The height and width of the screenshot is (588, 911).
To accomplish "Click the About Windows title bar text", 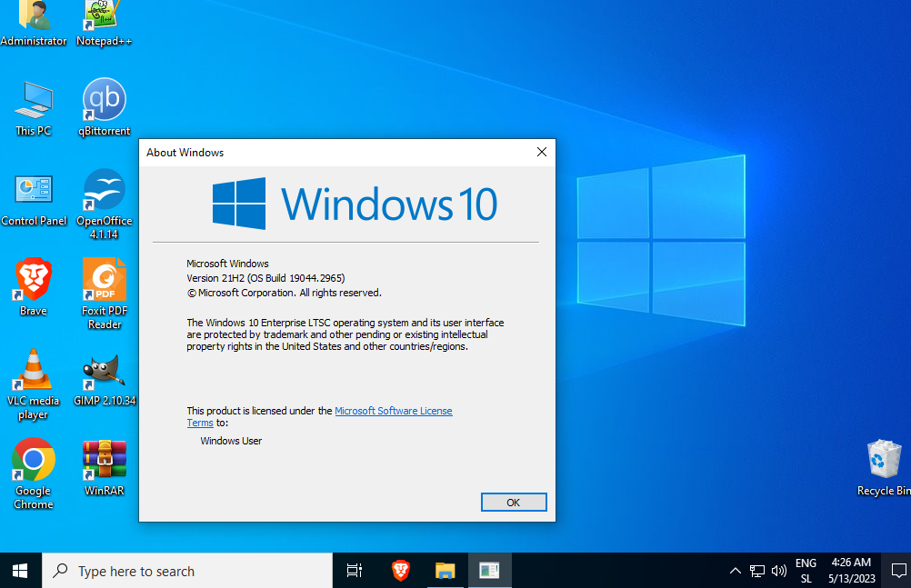I will pyautogui.click(x=185, y=153).
